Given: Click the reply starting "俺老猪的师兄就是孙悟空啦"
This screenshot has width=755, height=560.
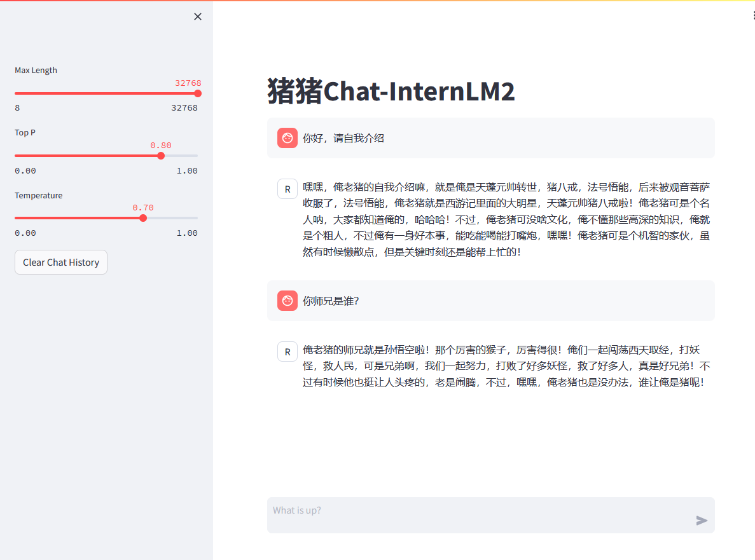Looking at the screenshot, I should coord(506,366).
